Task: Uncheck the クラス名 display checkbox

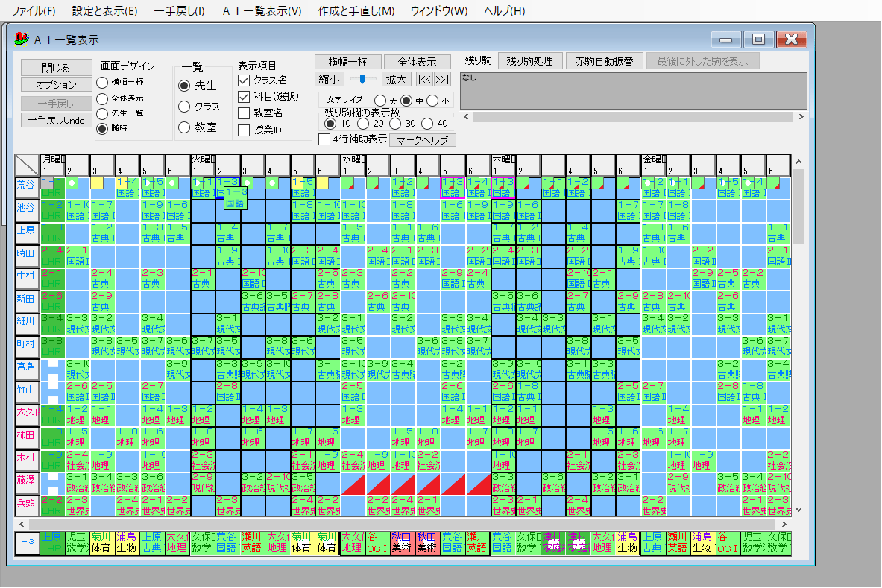Action: point(244,80)
